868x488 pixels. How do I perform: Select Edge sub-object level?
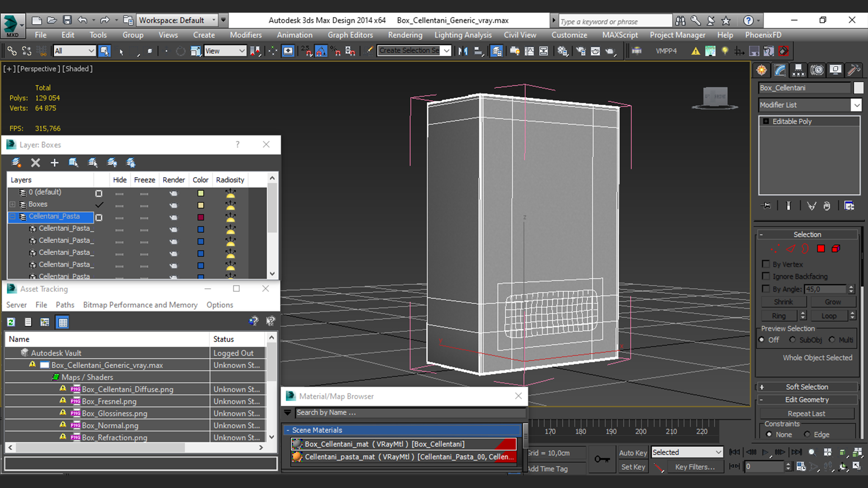click(x=790, y=249)
